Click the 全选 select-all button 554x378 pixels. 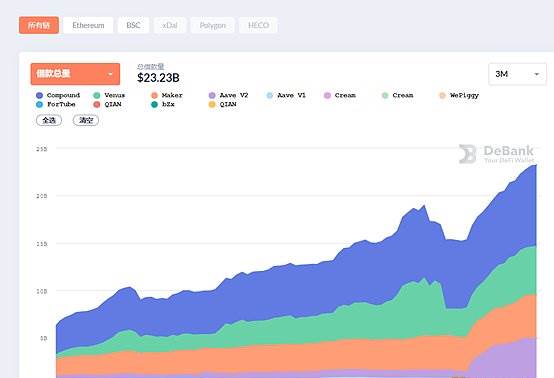tap(49, 120)
